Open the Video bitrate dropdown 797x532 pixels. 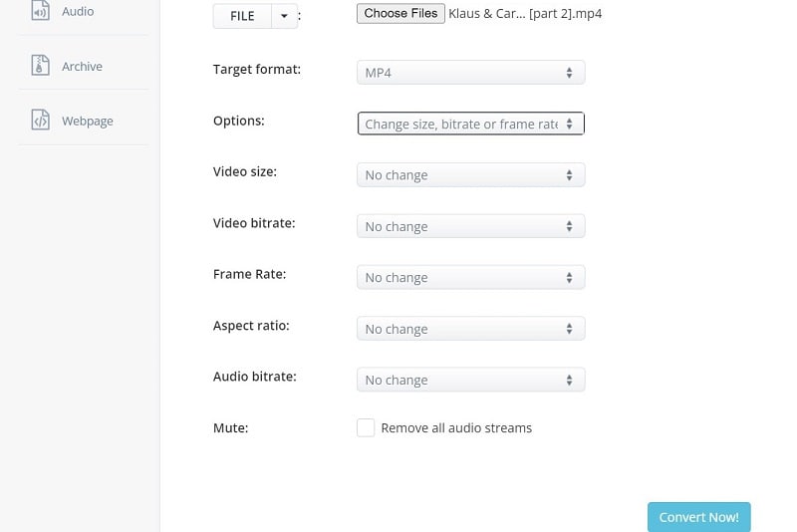pos(470,226)
